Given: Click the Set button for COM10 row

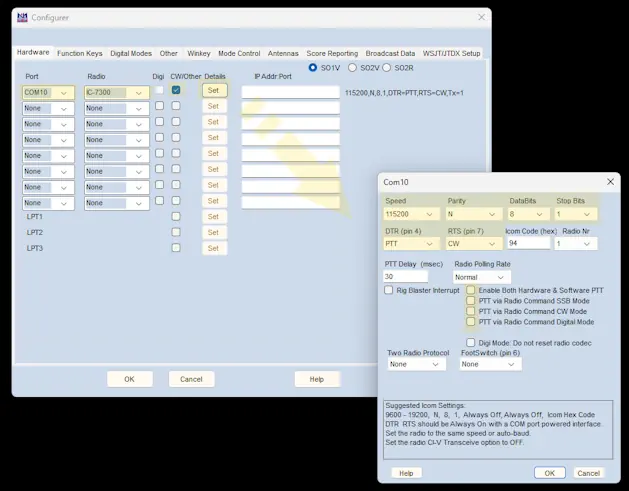Looking at the screenshot, I should (x=213, y=90).
